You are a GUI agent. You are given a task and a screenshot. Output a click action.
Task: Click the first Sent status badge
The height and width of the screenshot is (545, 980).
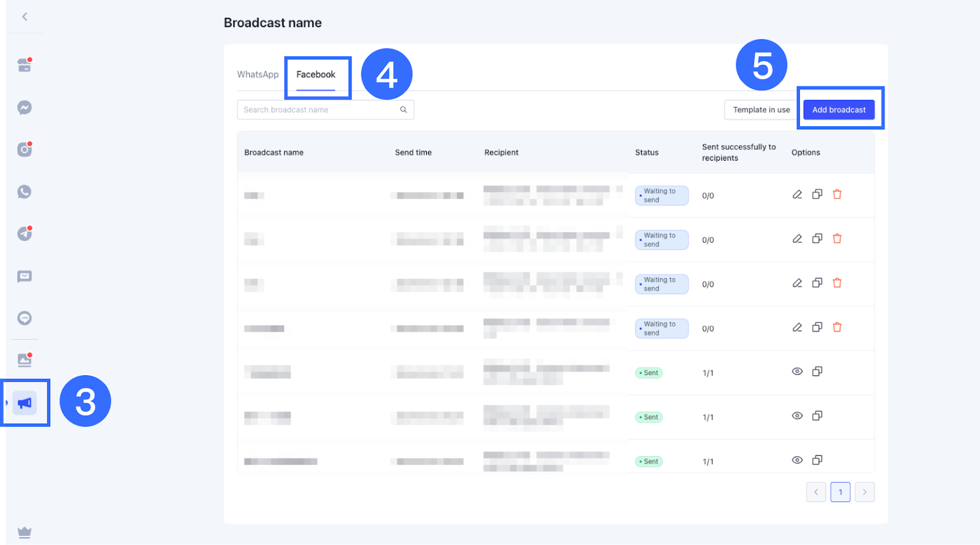click(x=649, y=373)
